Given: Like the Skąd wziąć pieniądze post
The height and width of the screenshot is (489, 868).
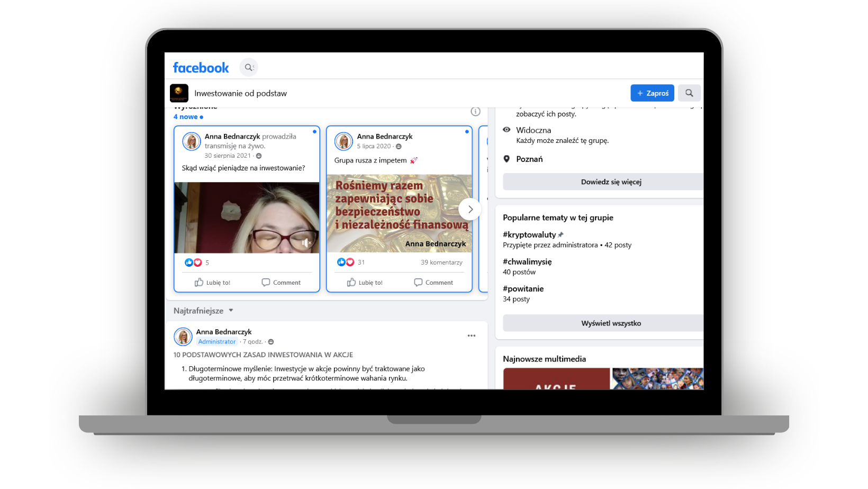Looking at the screenshot, I should [212, 283].
